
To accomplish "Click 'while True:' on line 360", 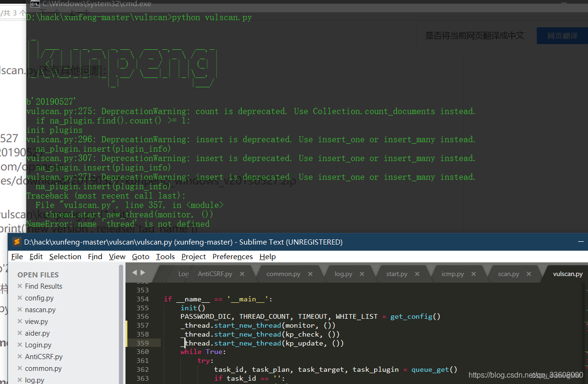I will click(203, 352).
